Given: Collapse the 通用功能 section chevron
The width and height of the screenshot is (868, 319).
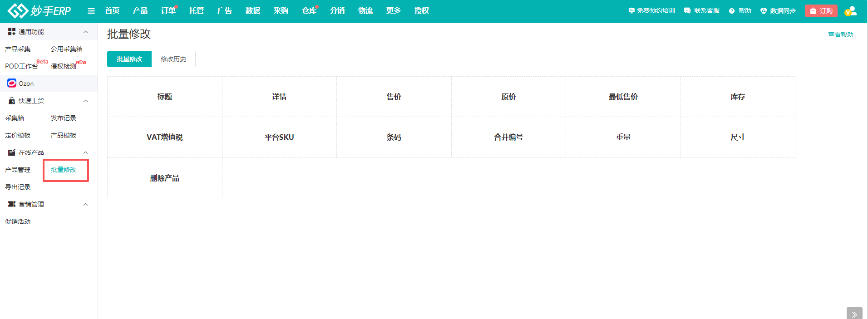Looking at the screenshot, I should (x=85, y=32).
